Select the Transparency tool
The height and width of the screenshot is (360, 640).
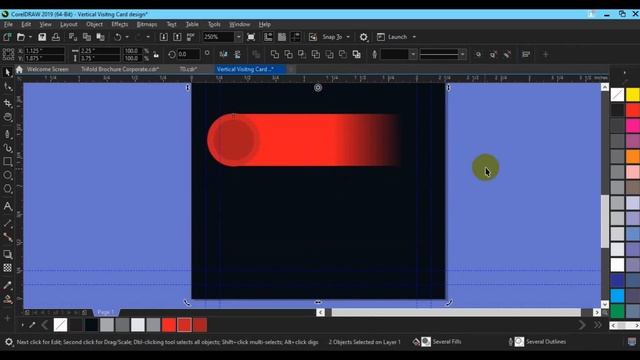7,268
